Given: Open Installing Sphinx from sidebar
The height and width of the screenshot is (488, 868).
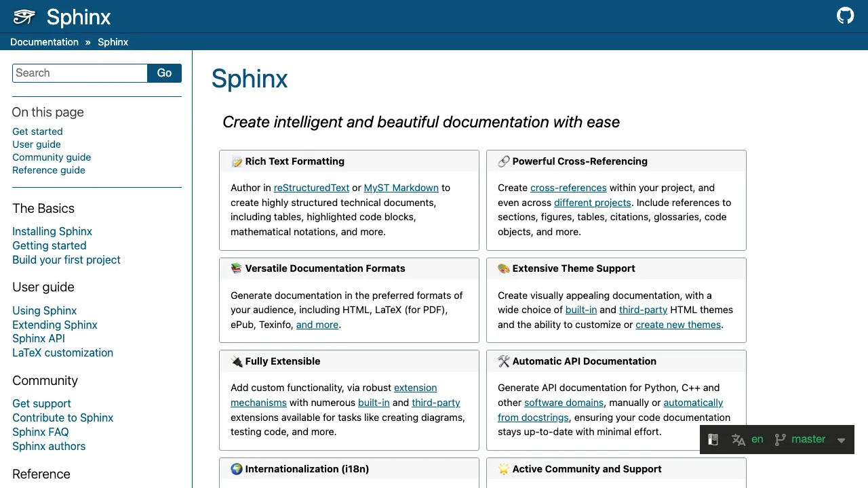Looking at the screenshot, I should click(52, 231).
